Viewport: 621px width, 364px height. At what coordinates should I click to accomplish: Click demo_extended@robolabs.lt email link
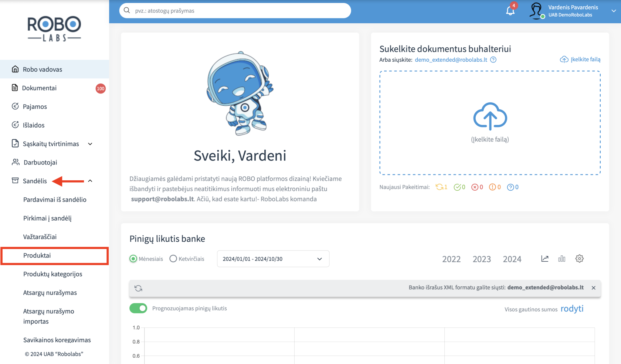coord(451,60)
